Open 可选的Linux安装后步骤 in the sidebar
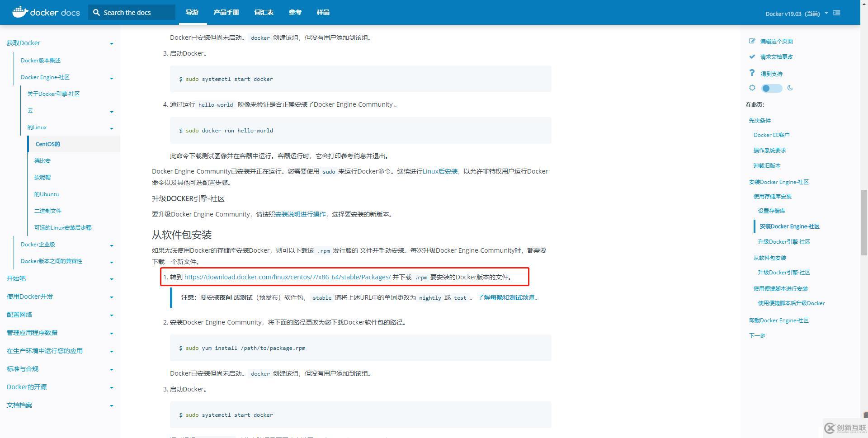The image size is (868, 438). coord(63,227)
